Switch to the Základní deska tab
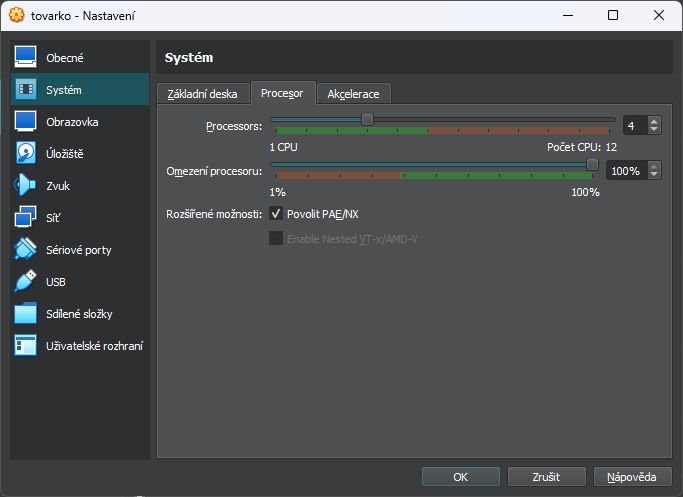This screenshot has height=497, width=683. point(202,94)
